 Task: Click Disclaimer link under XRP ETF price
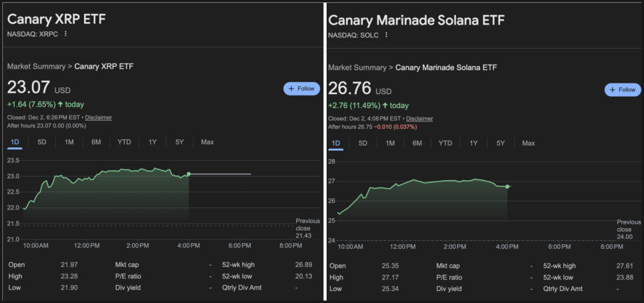pyautogui.click(x=98, y=117)
